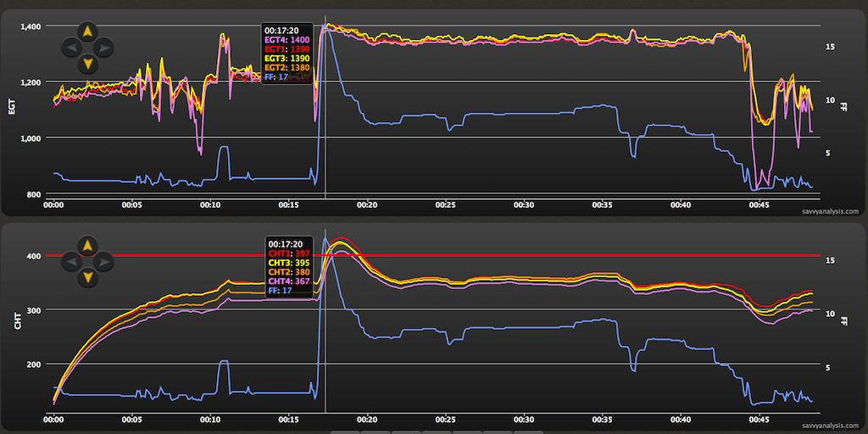Pan the EGT chart right
This screenshot has height=434, width=868.
[x=103, y=48]
